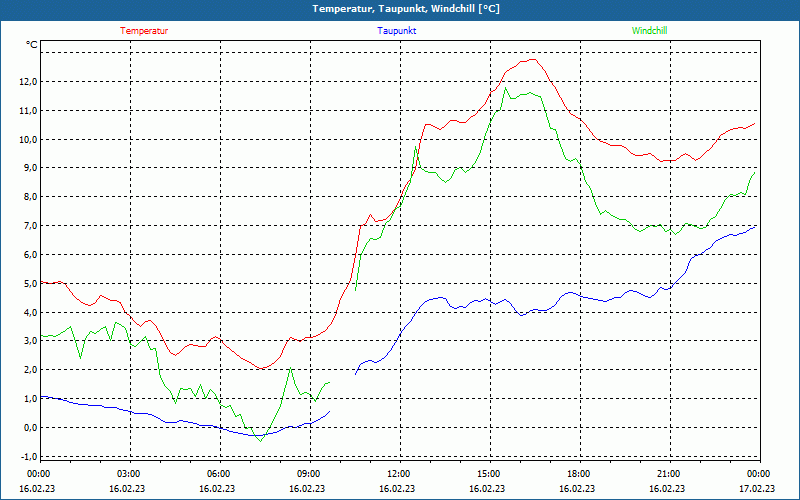
Task: Click the -1,0 y-axis value
Action: pos(29,456)
